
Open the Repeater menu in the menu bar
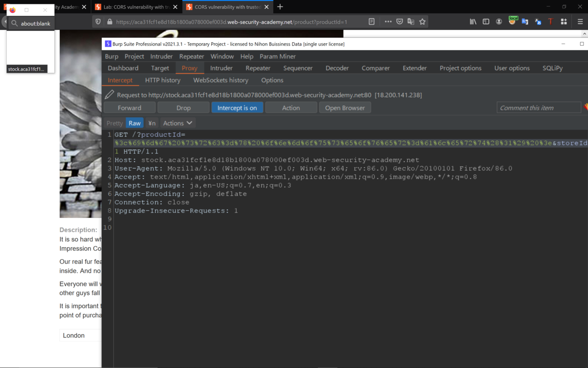tap(192, 56)
